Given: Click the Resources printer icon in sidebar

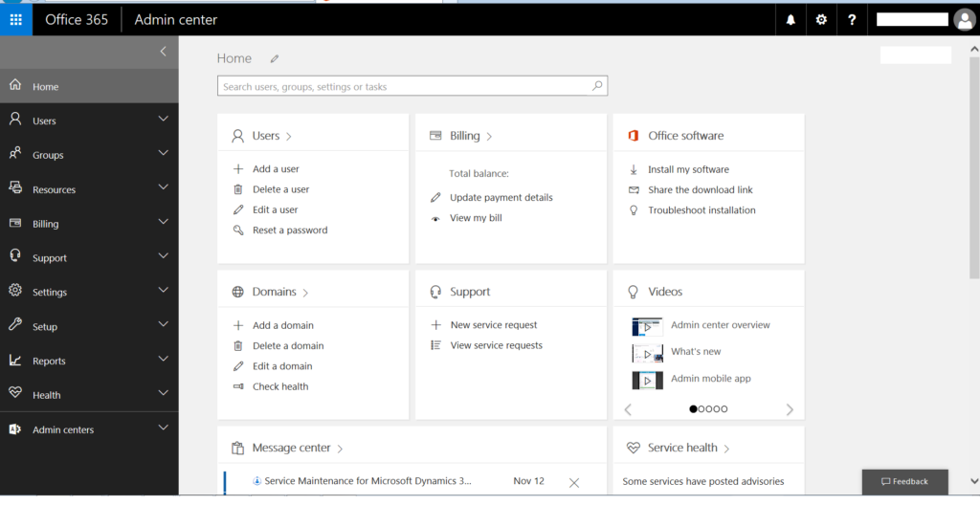Looking at the screenshot, I should click(15, 187).
